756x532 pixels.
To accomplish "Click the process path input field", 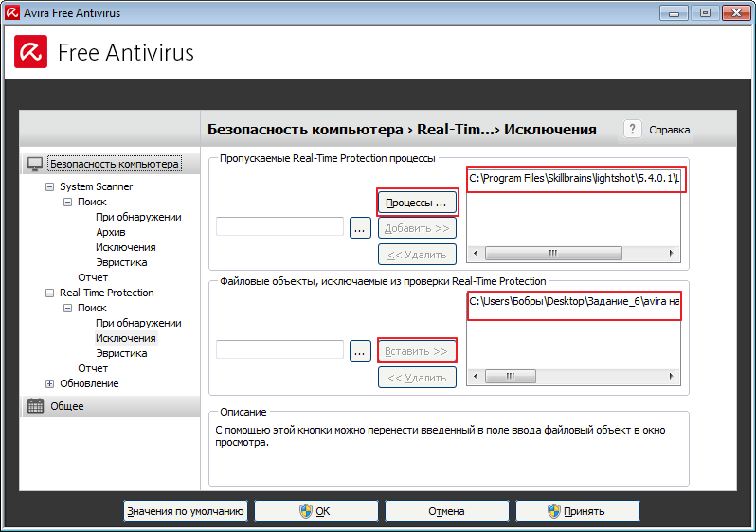I will (279, 226).
